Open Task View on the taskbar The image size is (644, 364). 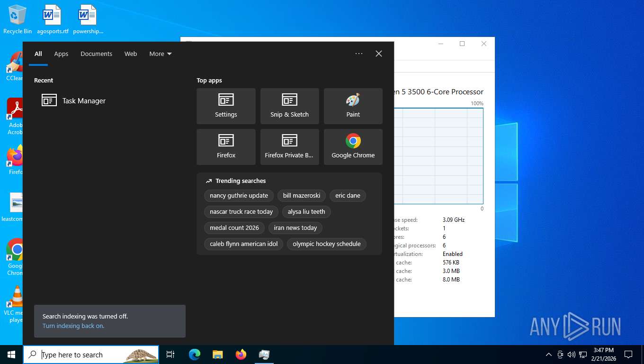(x=170, y=355)
